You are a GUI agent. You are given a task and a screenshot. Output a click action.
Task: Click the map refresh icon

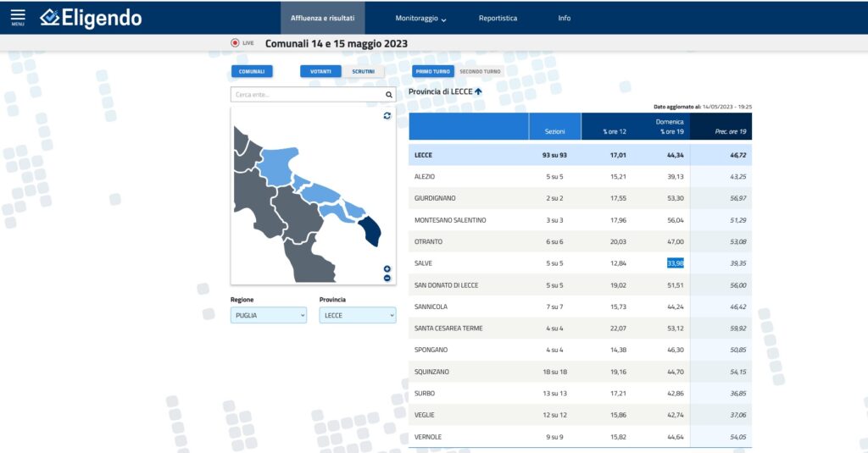click(387, 115)
